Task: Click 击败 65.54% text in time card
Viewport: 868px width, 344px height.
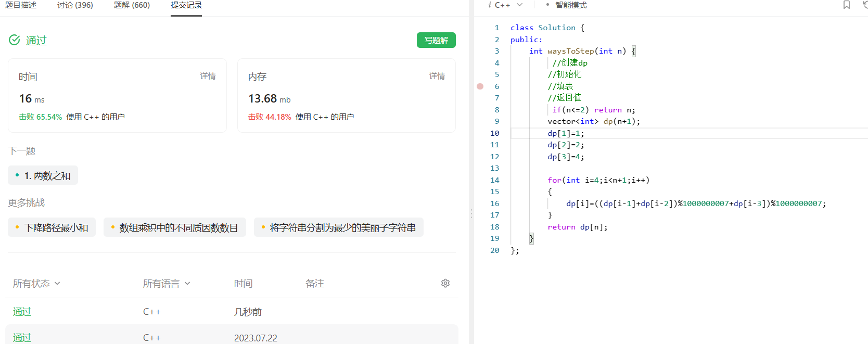Action: coord(41,117)
